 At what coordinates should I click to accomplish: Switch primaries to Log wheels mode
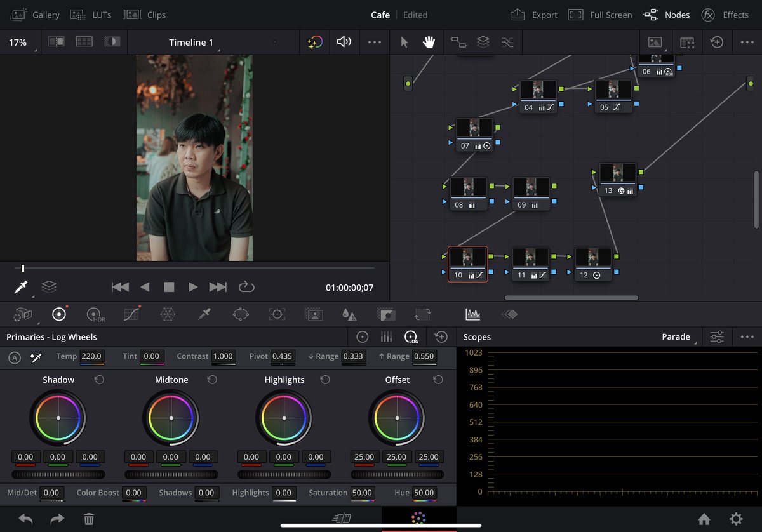pyautogui.click(x=411, y=337)
